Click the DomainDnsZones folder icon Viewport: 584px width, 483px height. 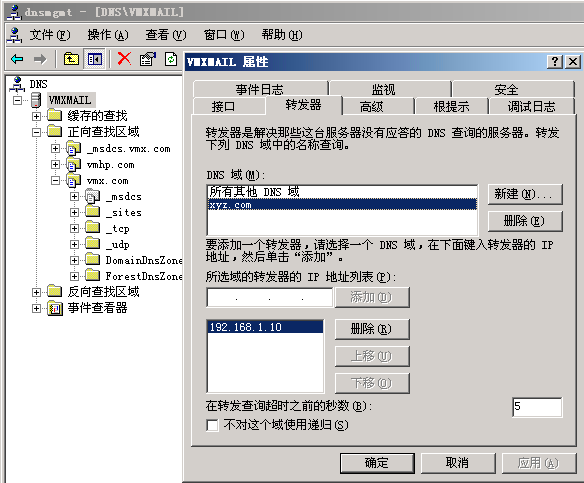(93, 260)
